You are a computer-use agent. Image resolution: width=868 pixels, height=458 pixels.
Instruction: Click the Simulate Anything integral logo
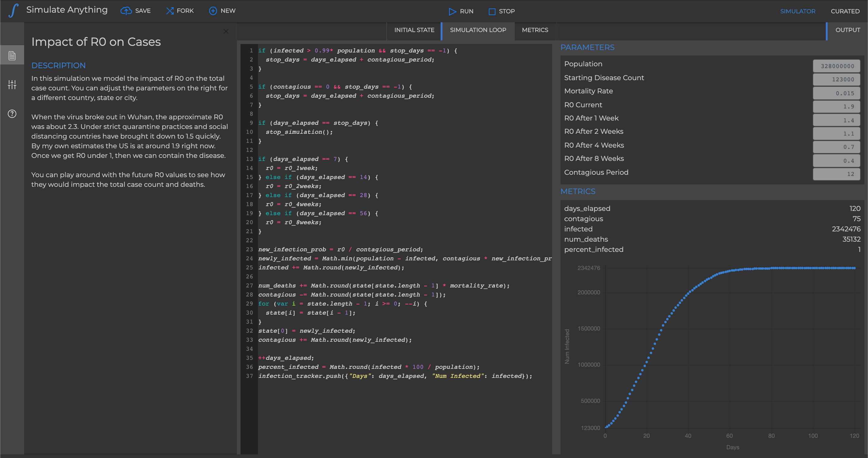point(13,11)
